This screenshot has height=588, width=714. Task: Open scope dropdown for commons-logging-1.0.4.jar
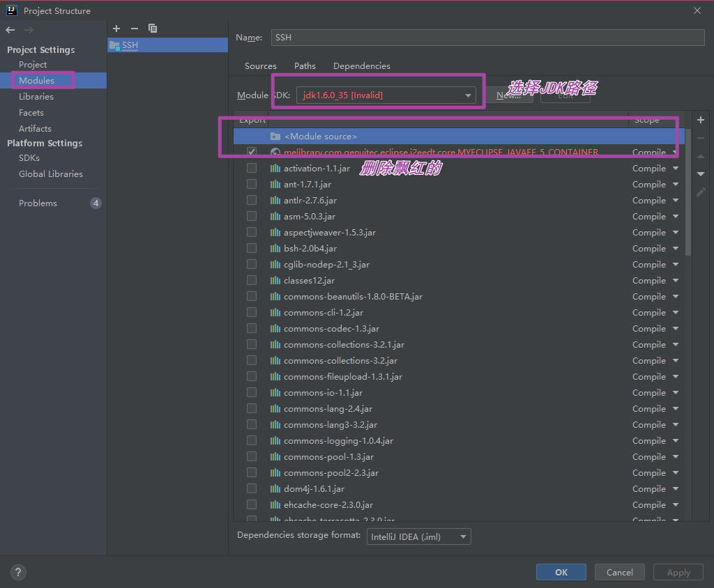676,440
